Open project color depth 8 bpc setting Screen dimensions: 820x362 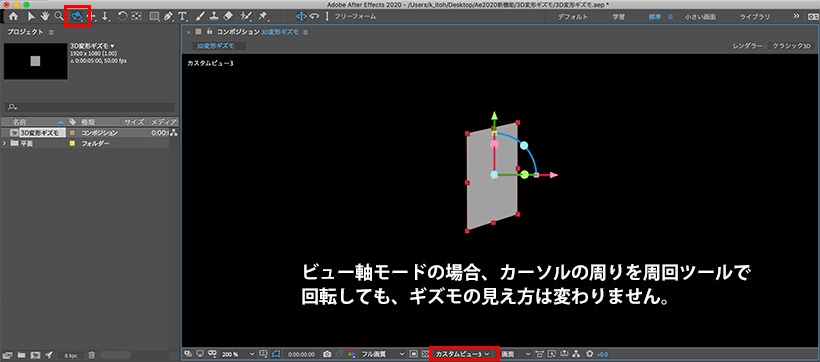(x=71, y=355)
